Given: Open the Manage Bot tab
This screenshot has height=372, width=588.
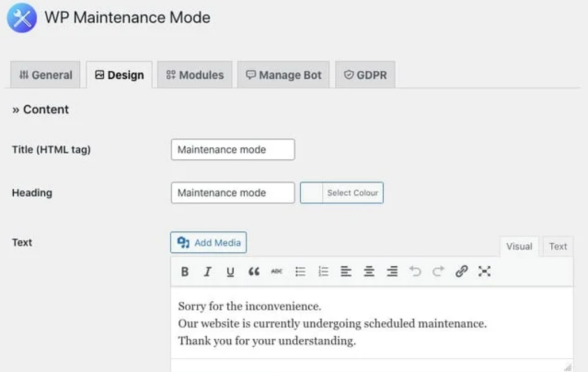Looking at the screenshot, I should (284, 75).
